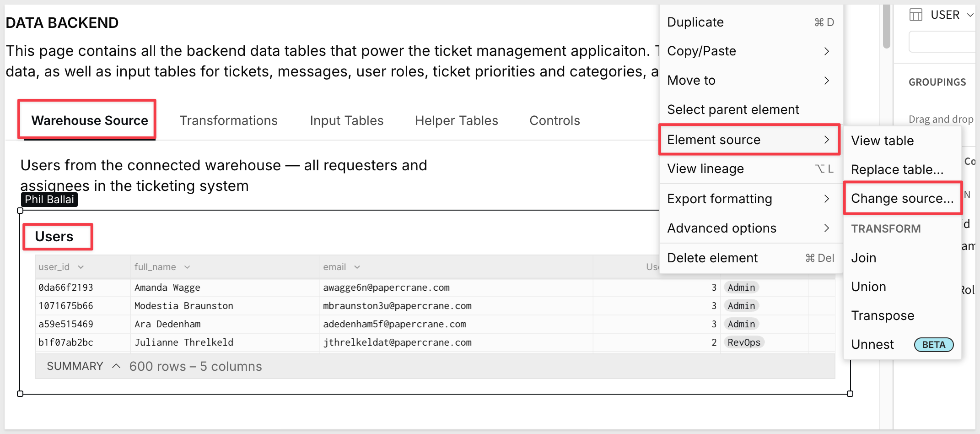The height and width of the screenshot is (434, 980).
Task: Select the cell a59e515469
Action: [x=66, y=324]
